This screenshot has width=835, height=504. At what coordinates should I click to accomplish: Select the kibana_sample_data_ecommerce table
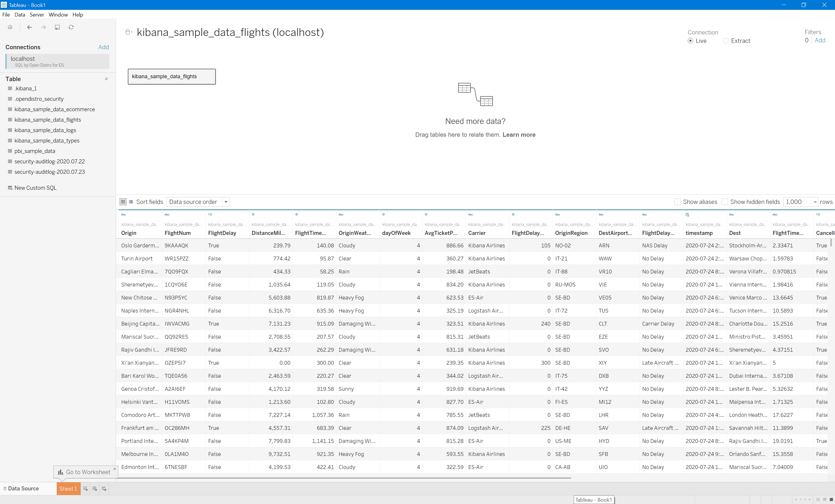tap(55, 109)
